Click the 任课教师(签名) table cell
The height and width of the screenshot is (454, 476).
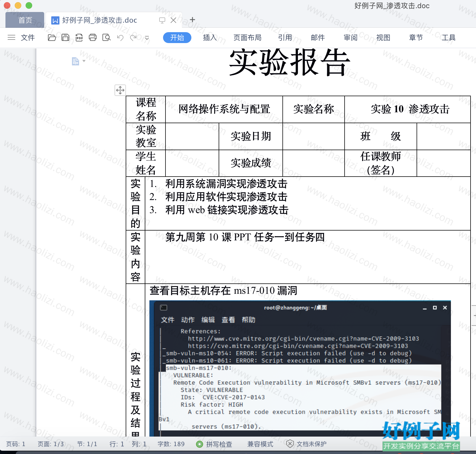click(x=381, y=163)
